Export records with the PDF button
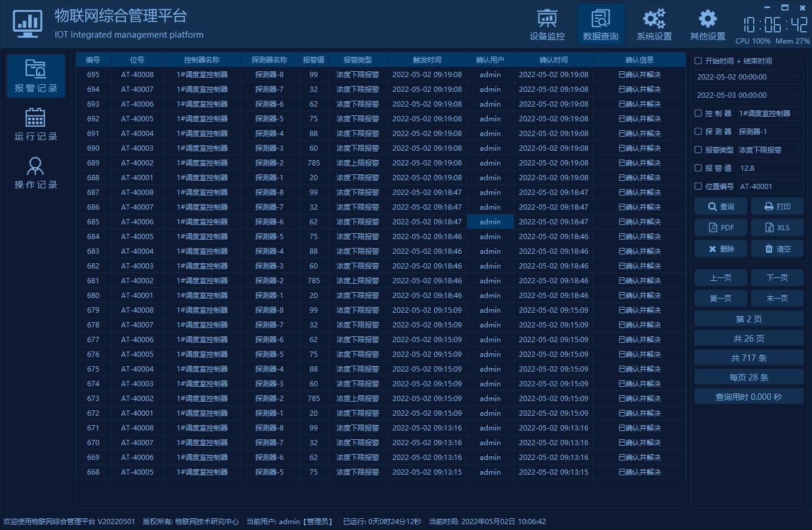812x530 pixels. [x=721, y=228]
